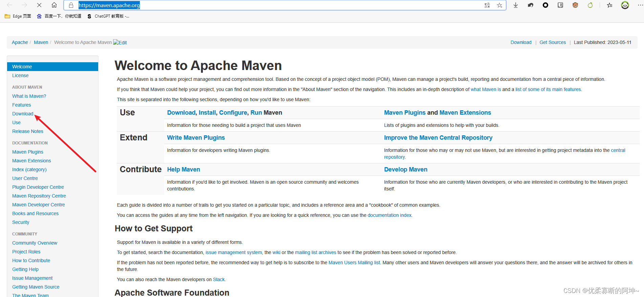The width and height of the screenshot is (644, 297).
Task: Open Develop Maven link
Action: click(406, 169)
